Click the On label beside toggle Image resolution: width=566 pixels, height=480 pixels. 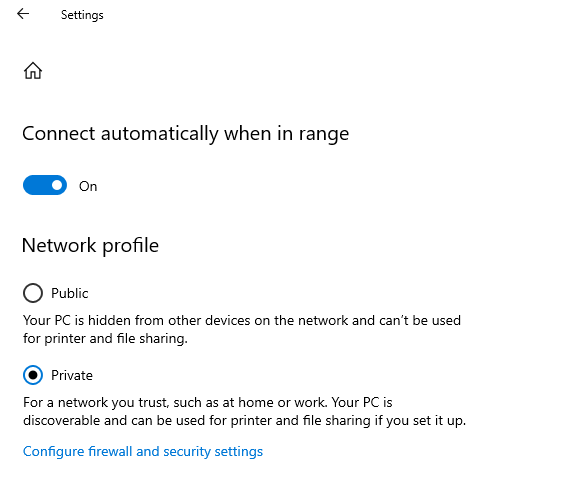tap(88, 186)
